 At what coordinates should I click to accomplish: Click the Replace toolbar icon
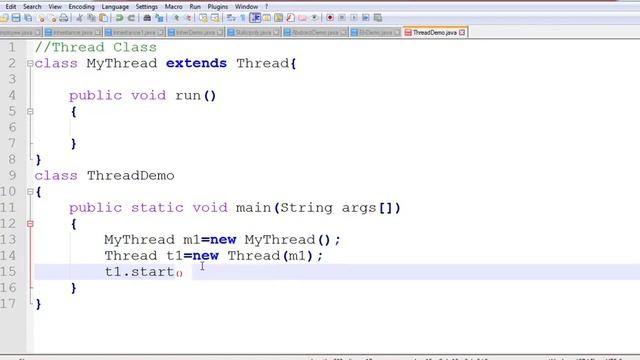pos(159,18)
